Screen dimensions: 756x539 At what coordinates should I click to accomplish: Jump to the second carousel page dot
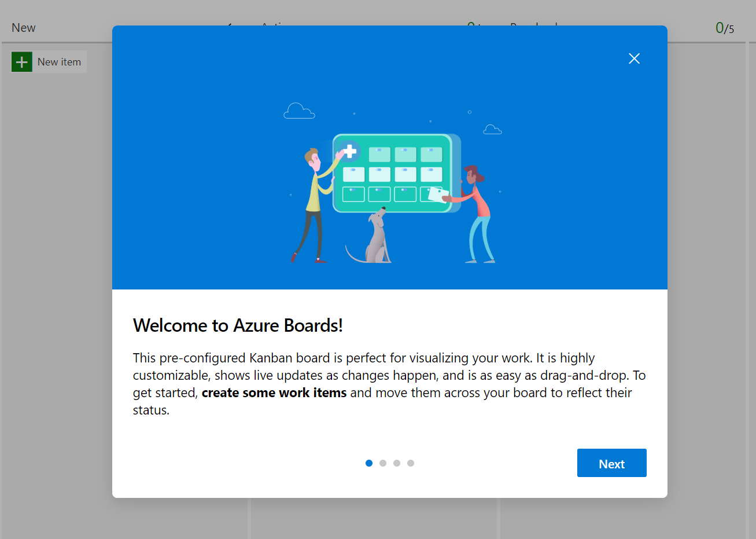click(383, 463)
